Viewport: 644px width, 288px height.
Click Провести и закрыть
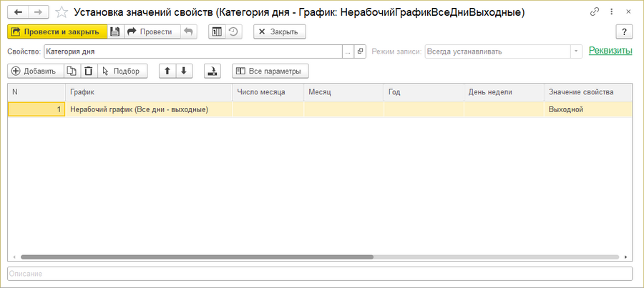[x=57, y=31]
